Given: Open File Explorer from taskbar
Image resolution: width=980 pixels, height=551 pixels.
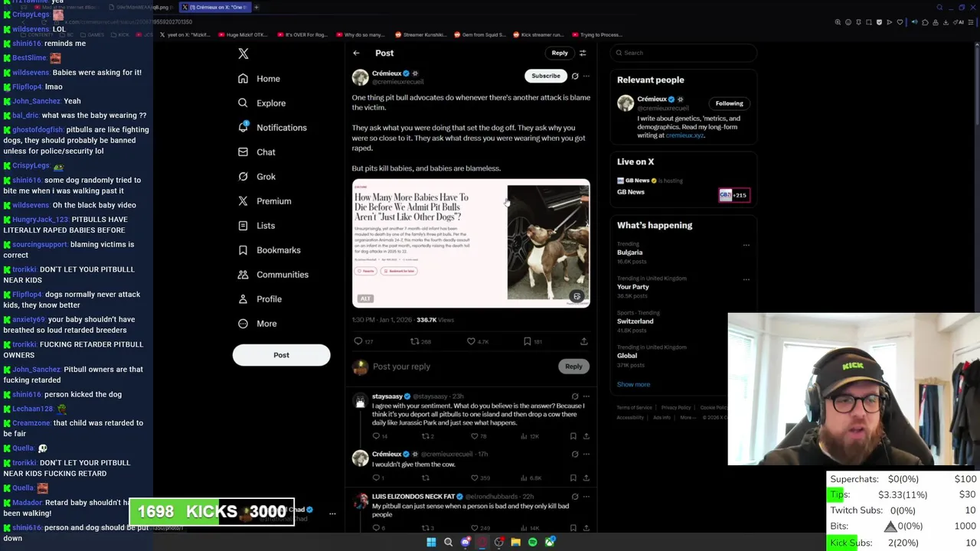Looking at the screenshot, I should pos(515,543).
